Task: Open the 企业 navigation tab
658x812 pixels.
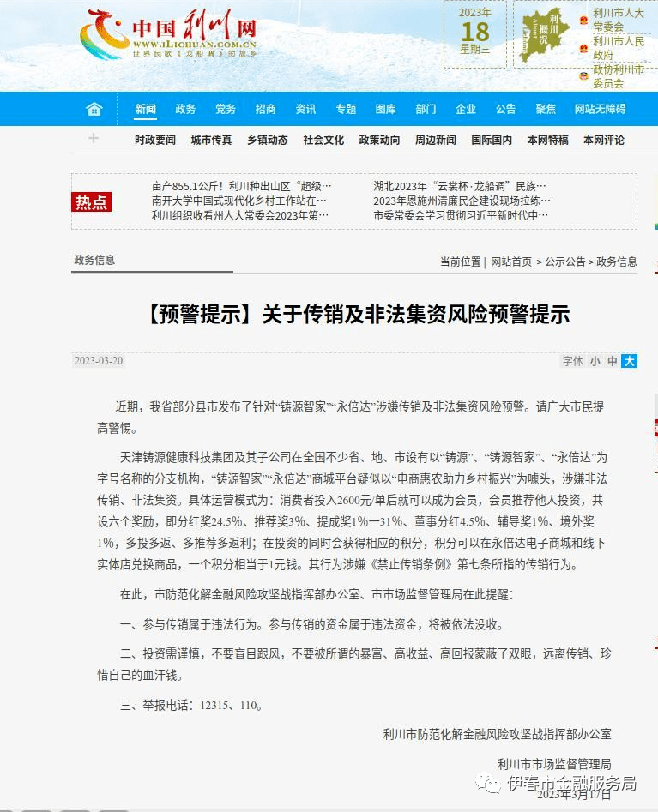Action: pos(466,109)
